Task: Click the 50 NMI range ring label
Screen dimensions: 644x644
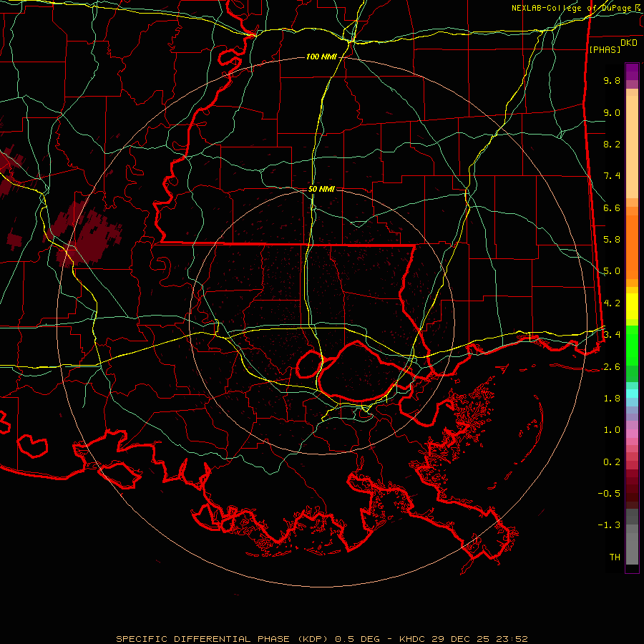Action: [321, 189]
